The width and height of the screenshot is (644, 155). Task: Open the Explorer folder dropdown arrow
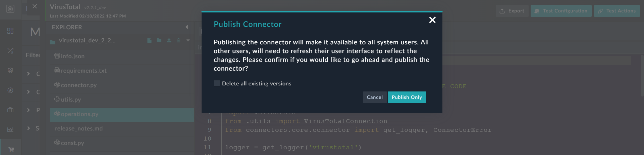click(188, 41)
